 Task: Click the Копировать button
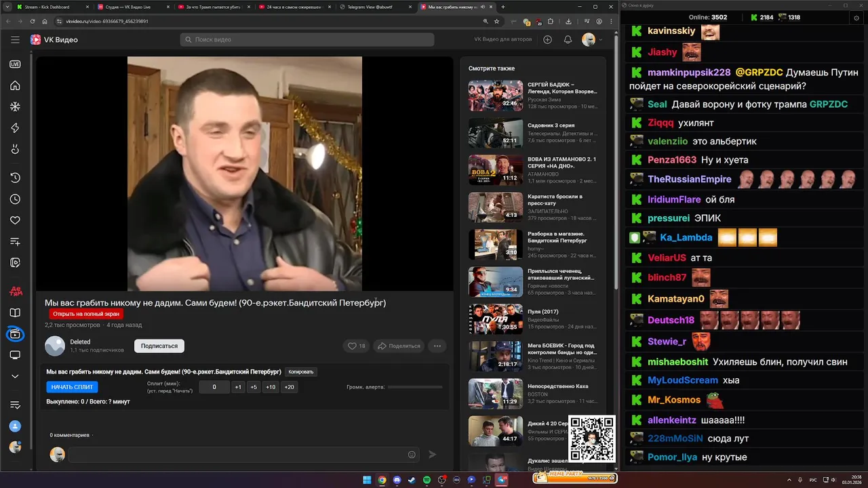pos(301,371)
